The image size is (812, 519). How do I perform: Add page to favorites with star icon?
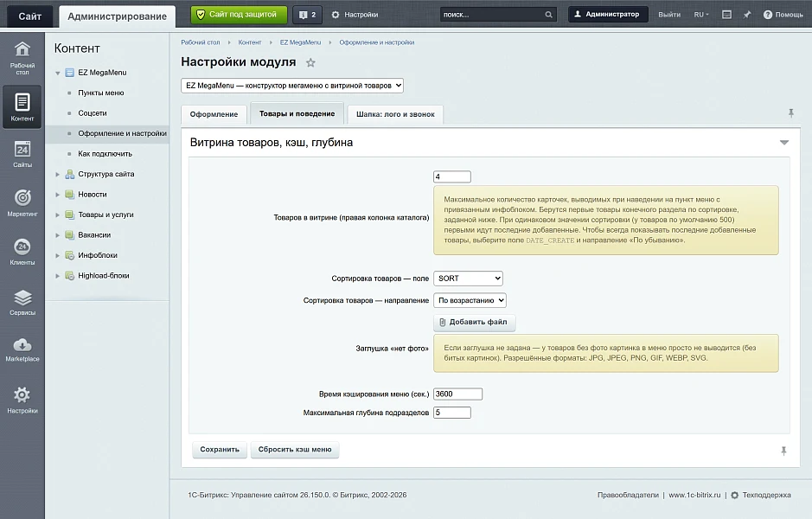pos(310,62)
